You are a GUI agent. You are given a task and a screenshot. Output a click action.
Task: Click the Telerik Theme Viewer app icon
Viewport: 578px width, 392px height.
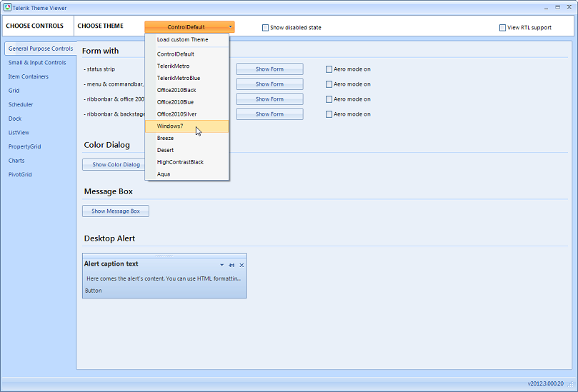(x=7, y=7)
